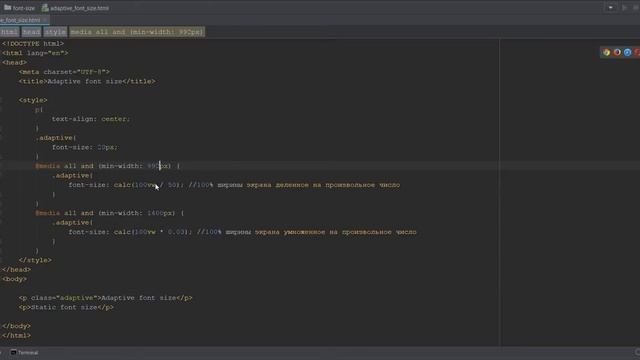This screenshot has width=640, height=360.
Task: Click the closing </head> tag
Action: (16, 269)
